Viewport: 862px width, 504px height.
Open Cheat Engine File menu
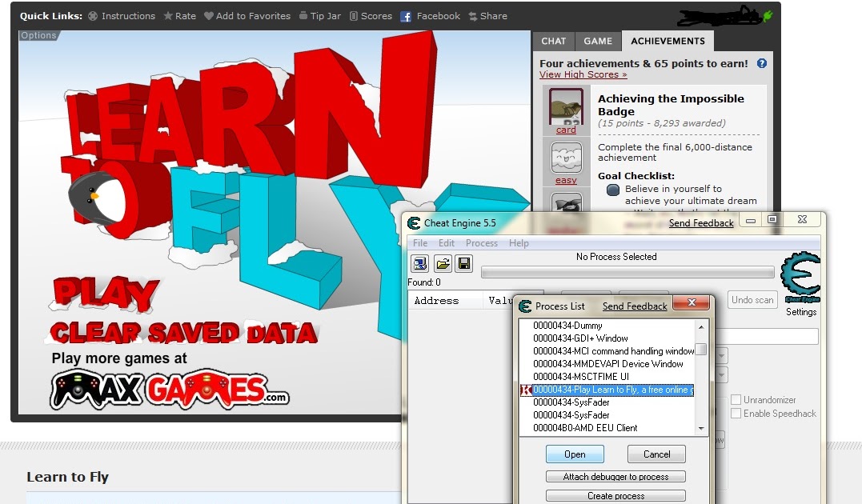coord(420,243)
